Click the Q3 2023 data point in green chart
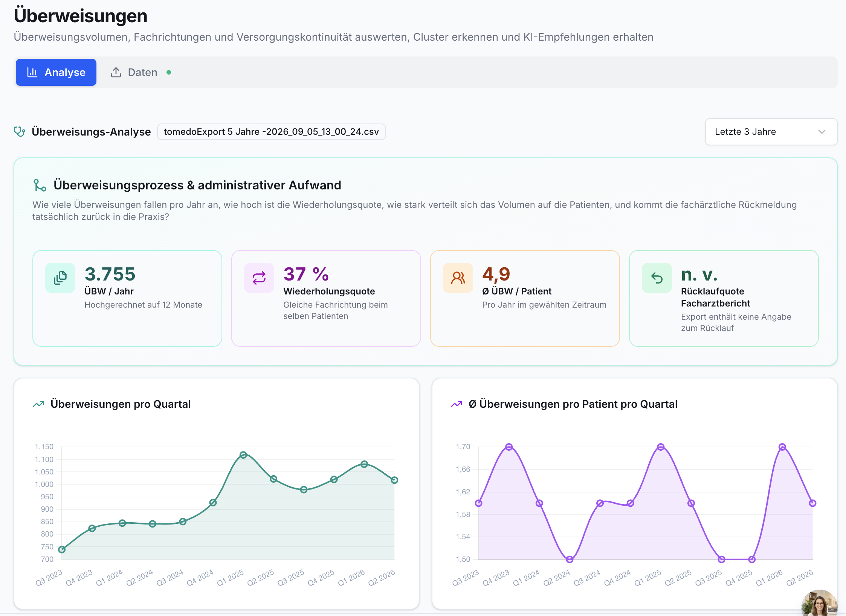This screenshot has width=846, height=616. coord(62,549)
